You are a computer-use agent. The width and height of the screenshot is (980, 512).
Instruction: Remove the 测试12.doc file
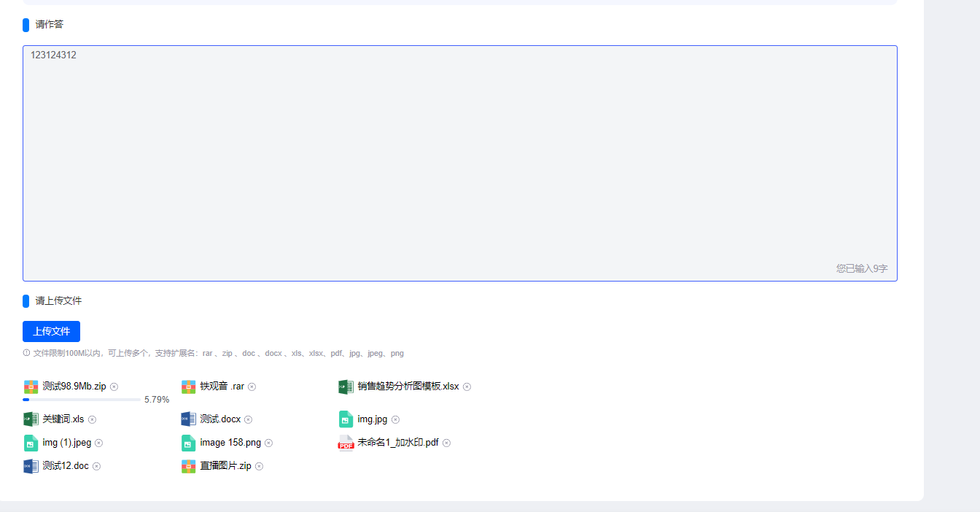click(x=96, y=466)
